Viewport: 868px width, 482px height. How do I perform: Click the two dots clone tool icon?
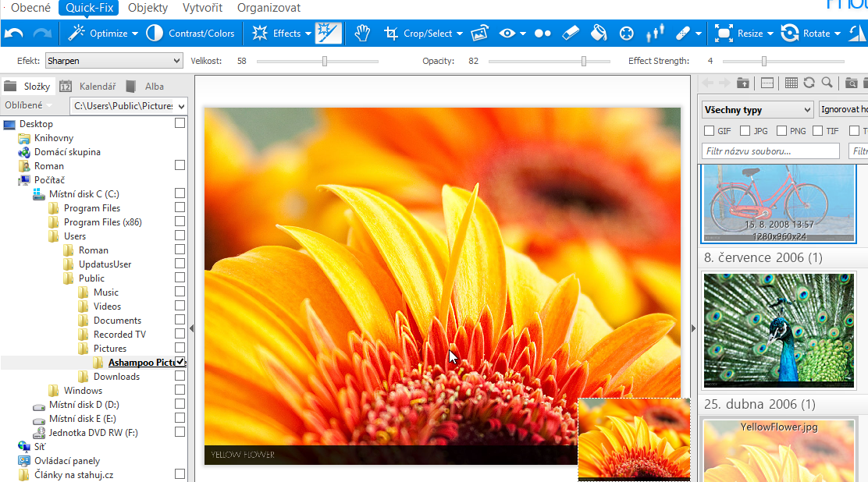(x=542, y=34)
